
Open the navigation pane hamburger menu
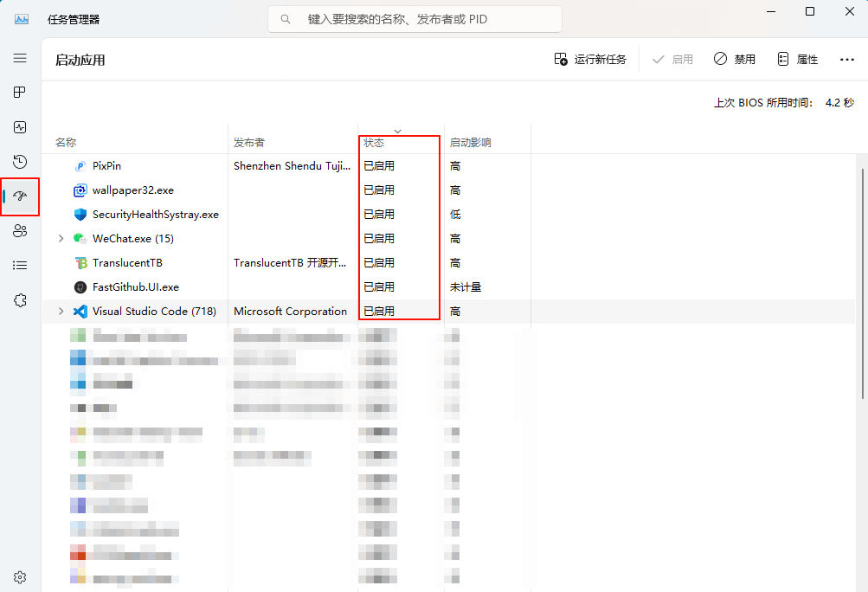[20, 58]
